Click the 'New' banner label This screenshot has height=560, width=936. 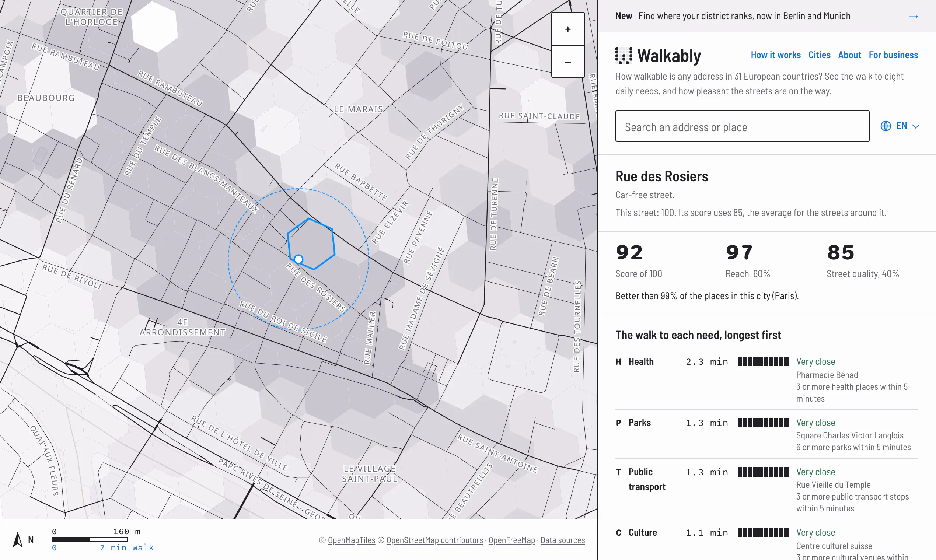pos(624,16)
